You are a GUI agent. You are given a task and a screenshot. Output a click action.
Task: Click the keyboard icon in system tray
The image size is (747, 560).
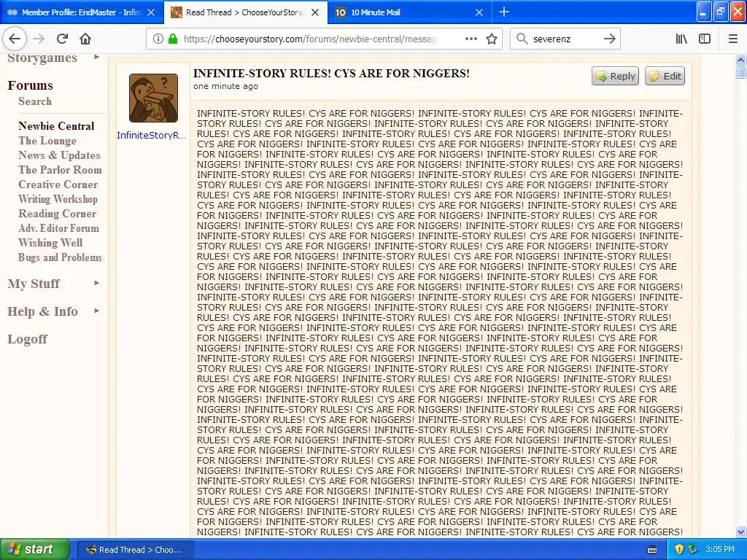[652, 550]
